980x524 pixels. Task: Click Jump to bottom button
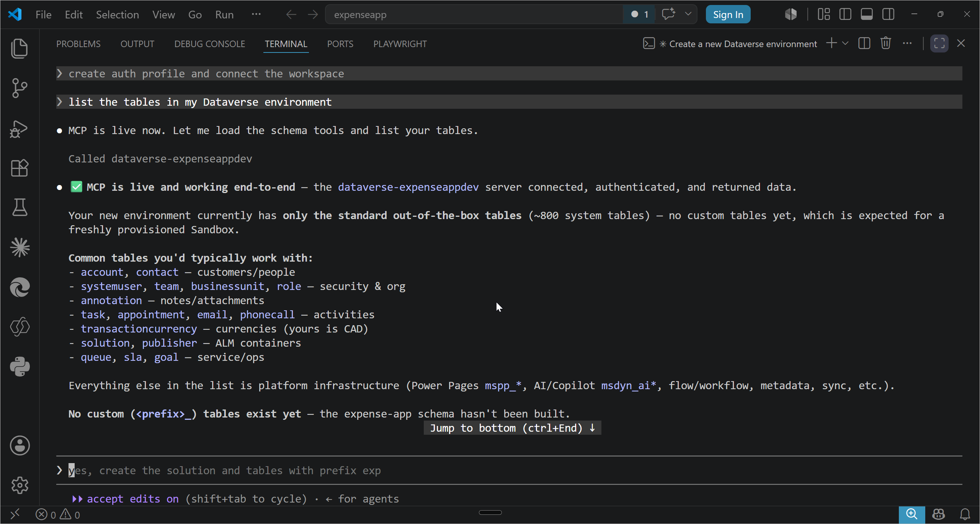512,428
